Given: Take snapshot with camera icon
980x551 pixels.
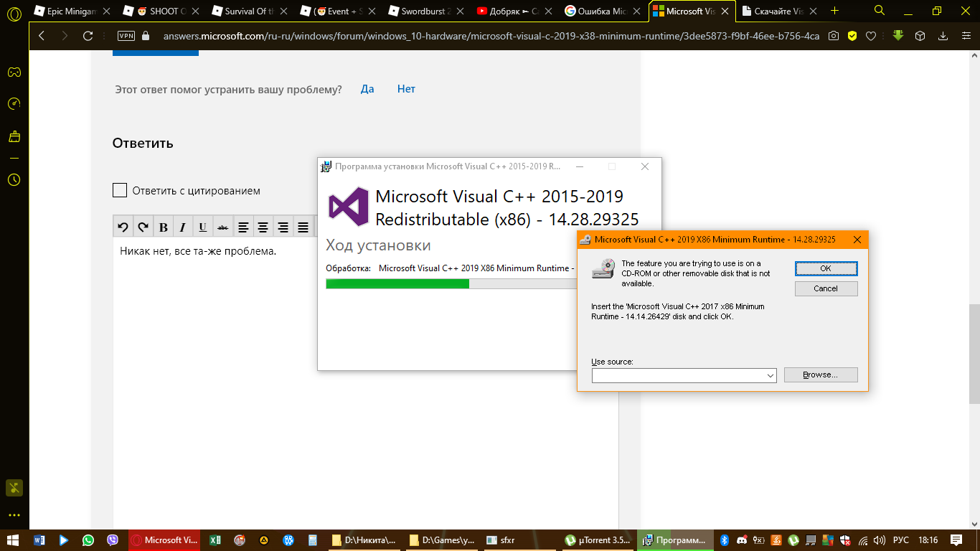Looking at the screenshot, I should (834, 36).
